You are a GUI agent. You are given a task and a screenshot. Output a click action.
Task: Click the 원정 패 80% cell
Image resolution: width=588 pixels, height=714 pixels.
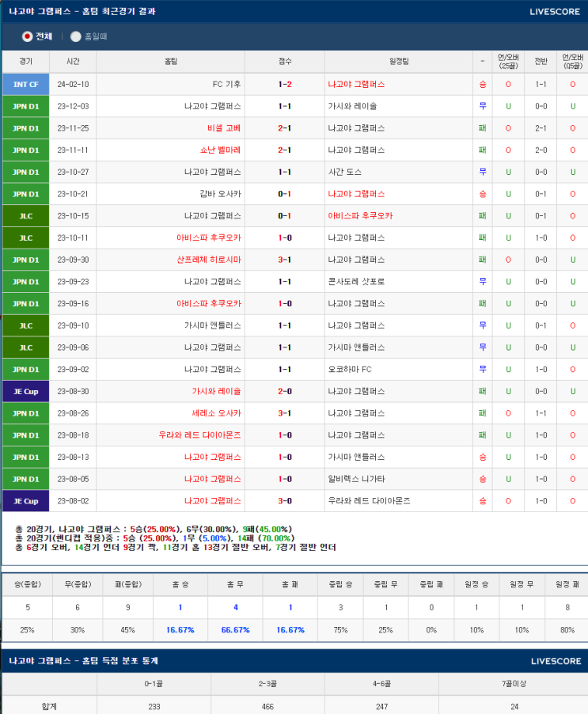point(567,630)
